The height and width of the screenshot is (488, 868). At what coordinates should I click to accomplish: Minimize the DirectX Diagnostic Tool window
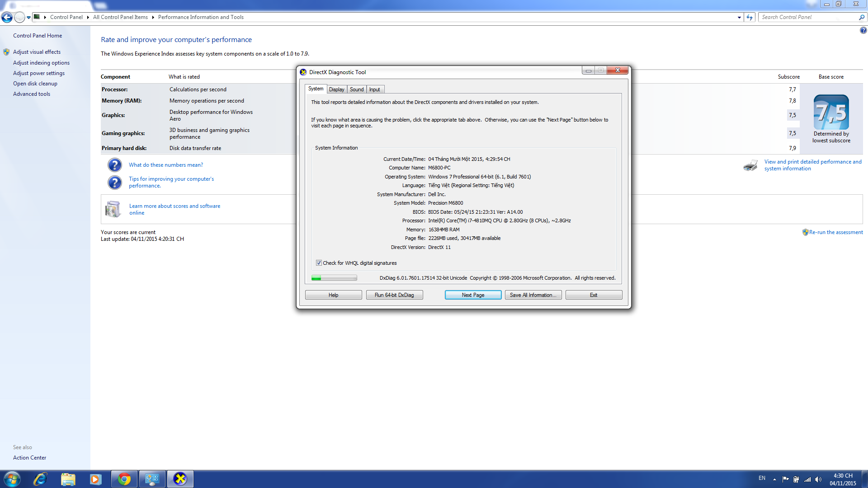coord(588,70)
